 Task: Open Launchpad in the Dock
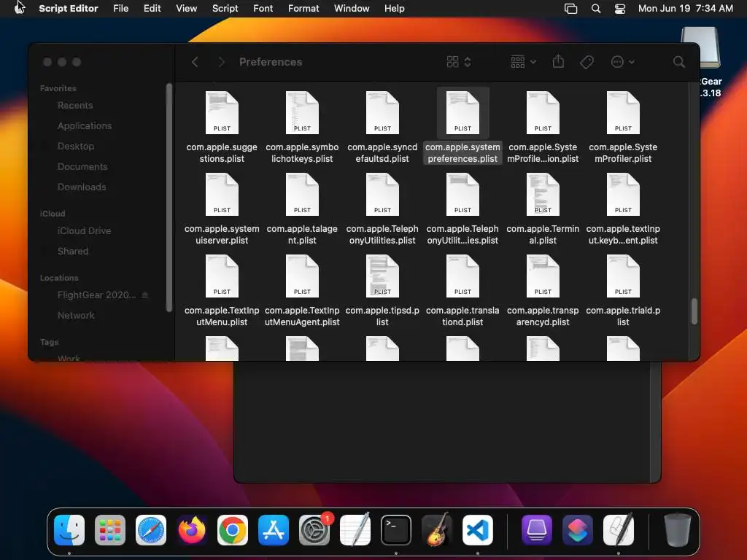click(x=110, y=530)
